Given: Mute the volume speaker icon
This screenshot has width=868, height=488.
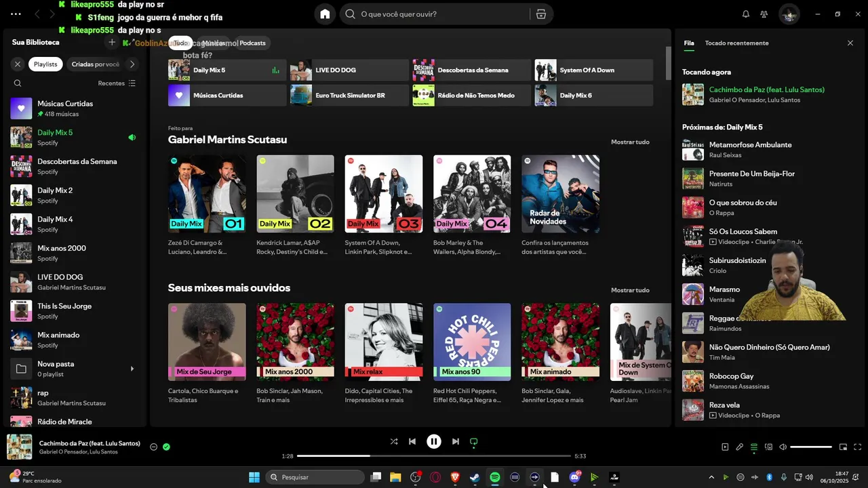Looking at the screenshot, I should click(x=783, y=447).
